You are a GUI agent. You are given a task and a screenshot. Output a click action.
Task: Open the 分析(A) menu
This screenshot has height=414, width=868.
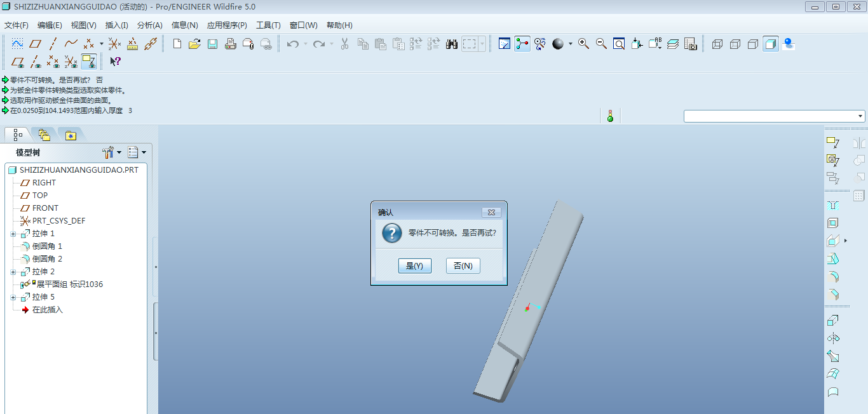(150, 25)
